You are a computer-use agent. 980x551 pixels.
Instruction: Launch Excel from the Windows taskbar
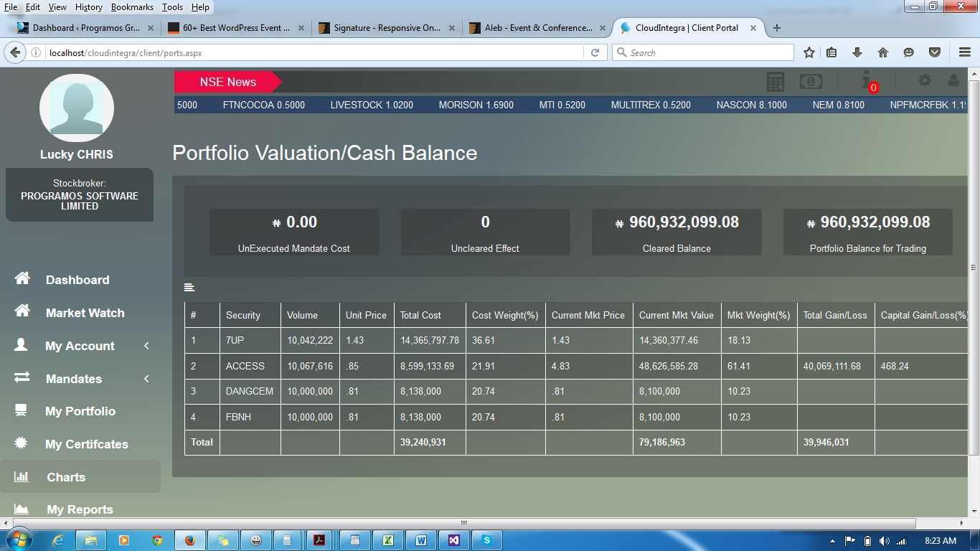387,540
